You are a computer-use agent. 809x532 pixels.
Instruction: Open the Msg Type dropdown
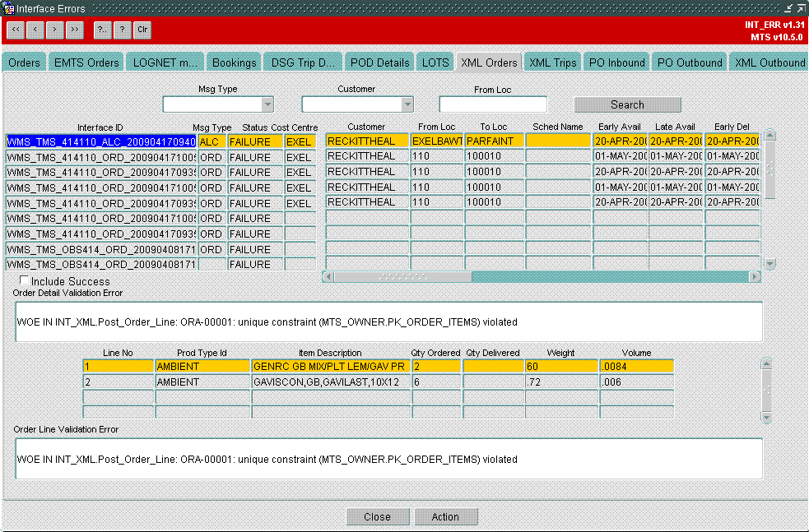click(267, 104)
